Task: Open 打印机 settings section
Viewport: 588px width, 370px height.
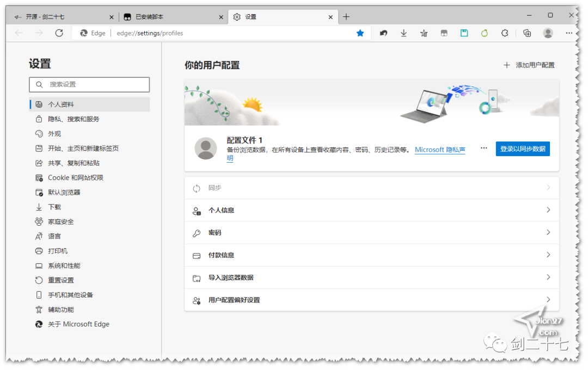Action: (x=90, y=251)
